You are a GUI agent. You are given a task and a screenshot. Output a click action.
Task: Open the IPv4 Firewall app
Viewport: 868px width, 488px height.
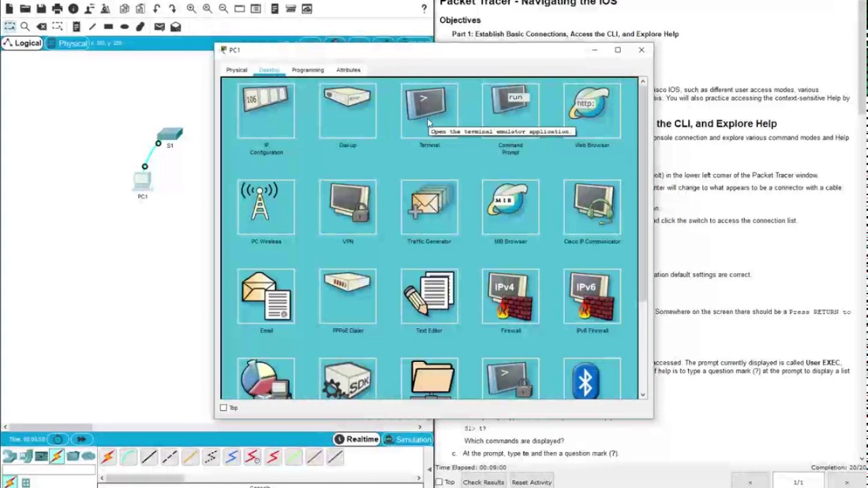pyautogui.click(x=511, y=297)
